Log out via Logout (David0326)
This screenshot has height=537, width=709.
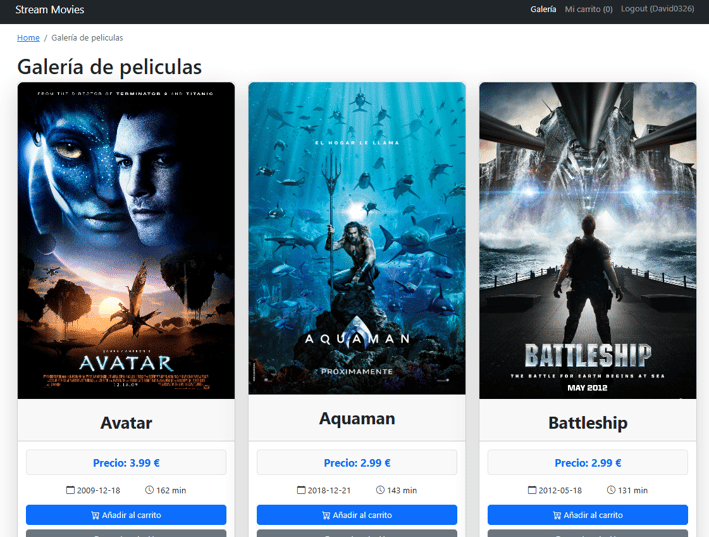[657, 9]
